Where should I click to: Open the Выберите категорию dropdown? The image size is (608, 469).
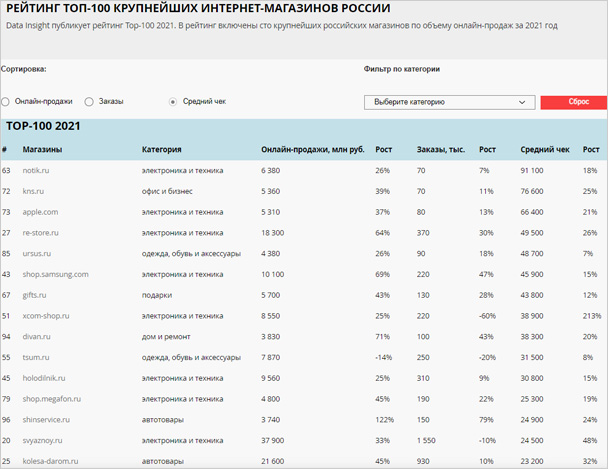450,102
